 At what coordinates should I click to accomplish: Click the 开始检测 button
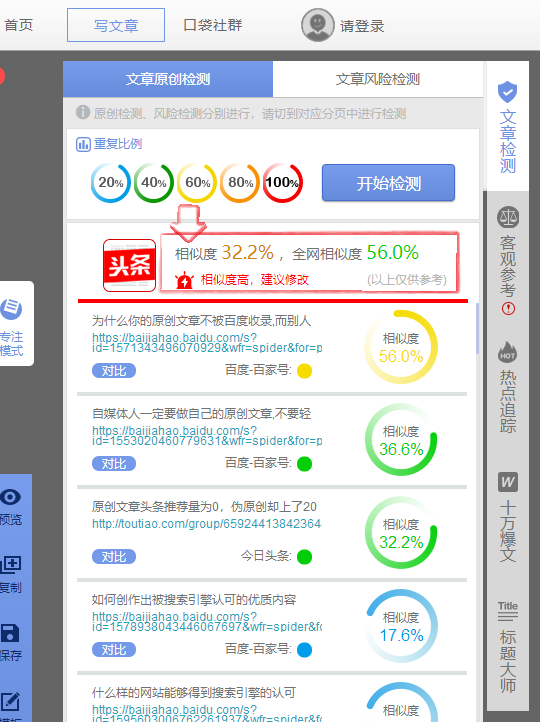(x=389, y=183)
